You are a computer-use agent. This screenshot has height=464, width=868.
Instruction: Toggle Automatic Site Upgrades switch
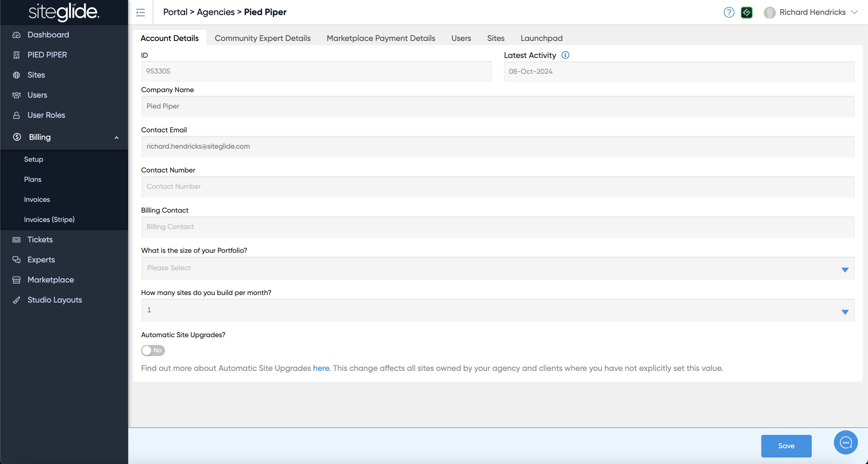pyautogui.click(x=153, y=351)
